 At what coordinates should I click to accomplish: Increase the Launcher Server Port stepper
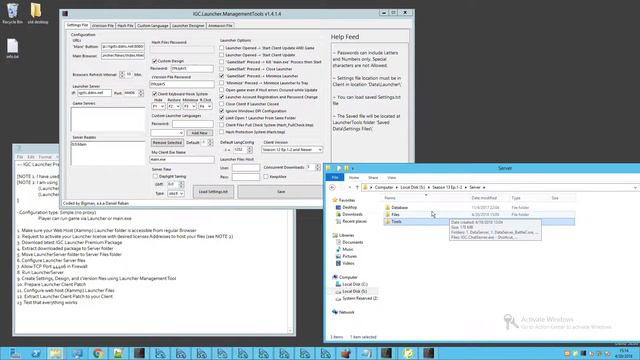141,91
